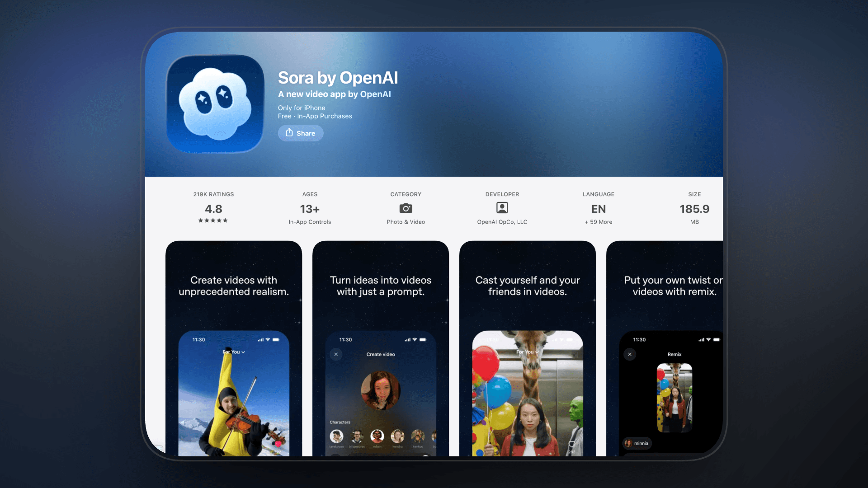Click the Photo & Video category link
Screen dimensions: 868x488
[406, 222]
